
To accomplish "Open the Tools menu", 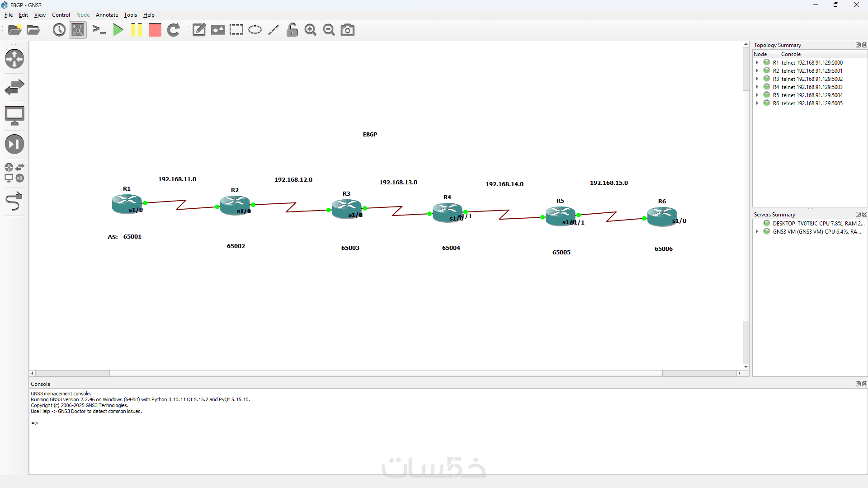I will click(130, 15).
